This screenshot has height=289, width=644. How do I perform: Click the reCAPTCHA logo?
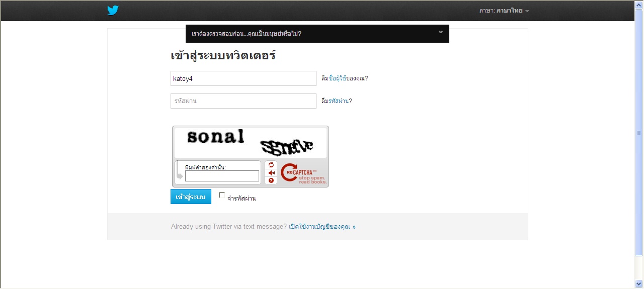pyautogui.click(x=303, y=173)
